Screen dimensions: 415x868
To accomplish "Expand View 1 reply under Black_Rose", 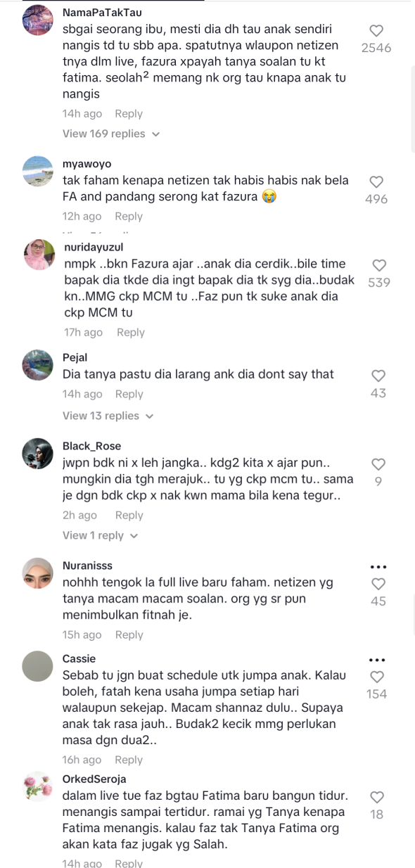I will [x=101, y=535].
